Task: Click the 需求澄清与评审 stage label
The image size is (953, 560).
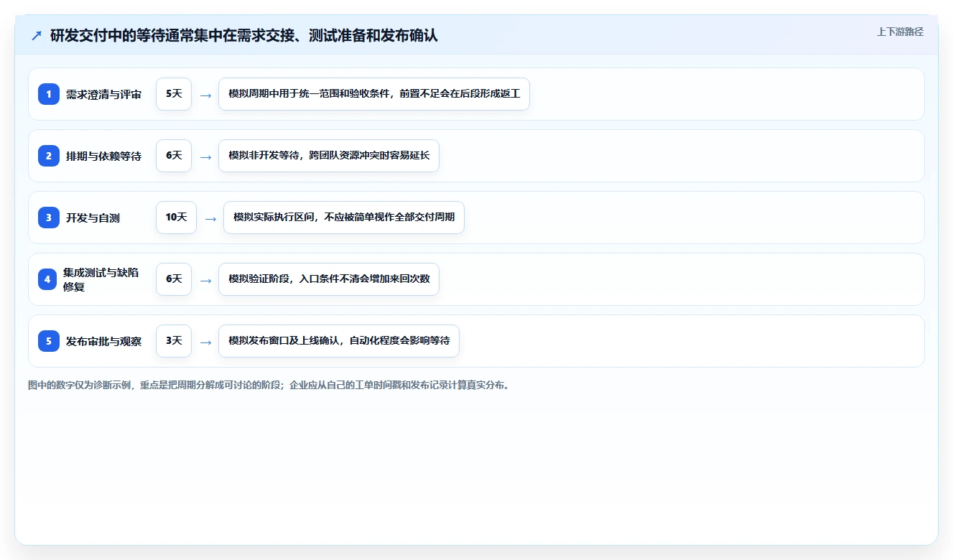Action: point(103,94)
